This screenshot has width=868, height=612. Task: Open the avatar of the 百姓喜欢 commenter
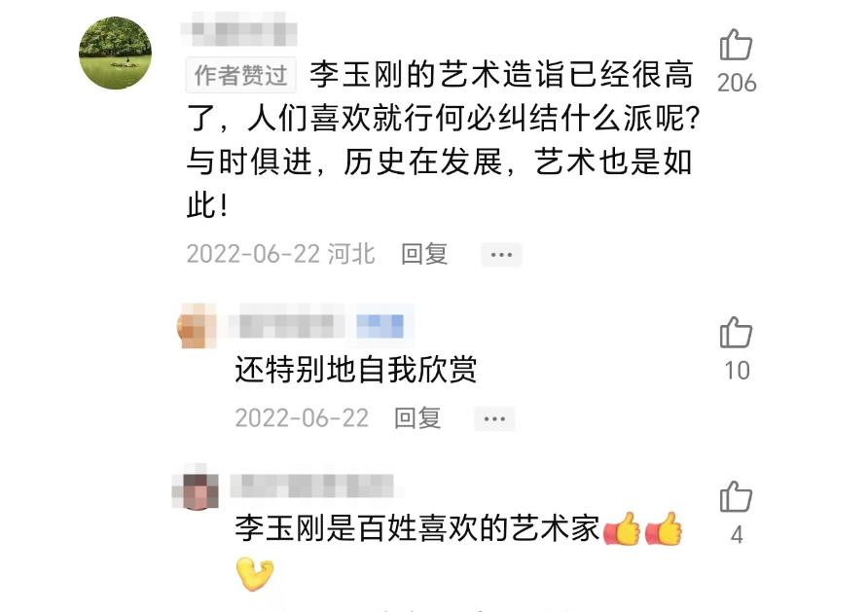tap(196, 488)
